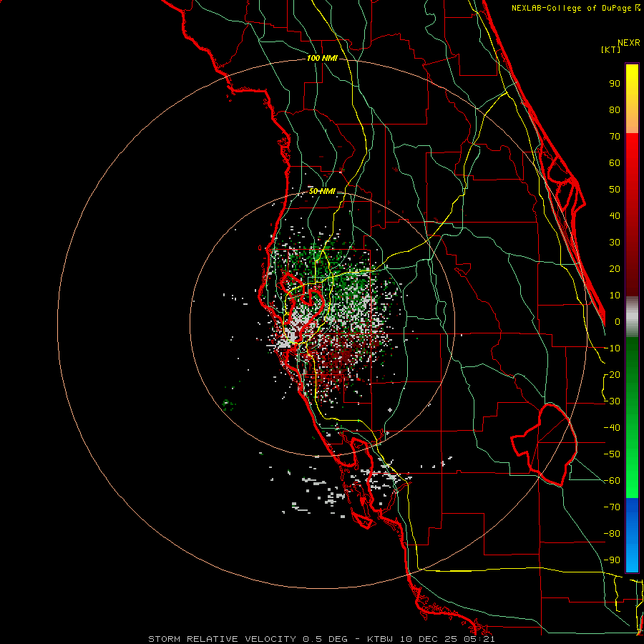Click the -60 knot scale label
This screenshot has width=644, height=644.
pyautogui.click(x=612, y=481)
